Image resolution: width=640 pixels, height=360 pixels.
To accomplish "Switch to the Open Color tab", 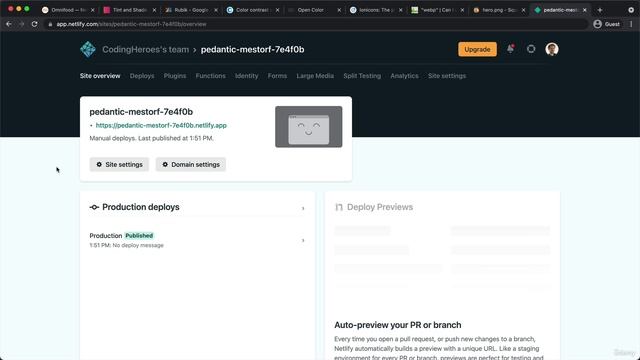I will point(314,10).
